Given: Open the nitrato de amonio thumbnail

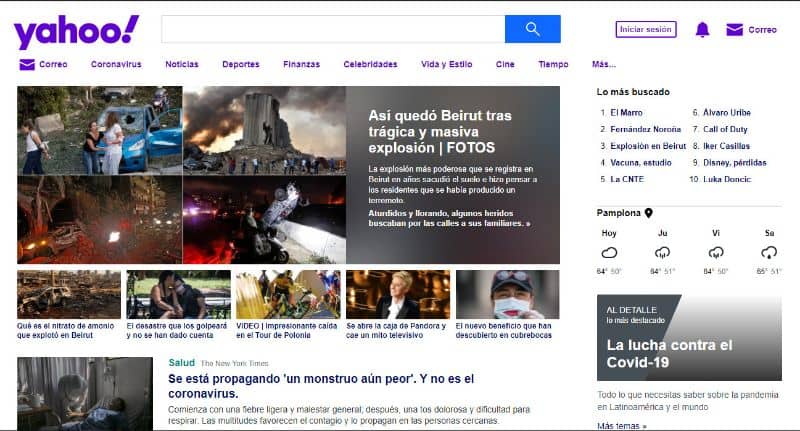Looking at the screenshot, I should click(x=69, y=294).
